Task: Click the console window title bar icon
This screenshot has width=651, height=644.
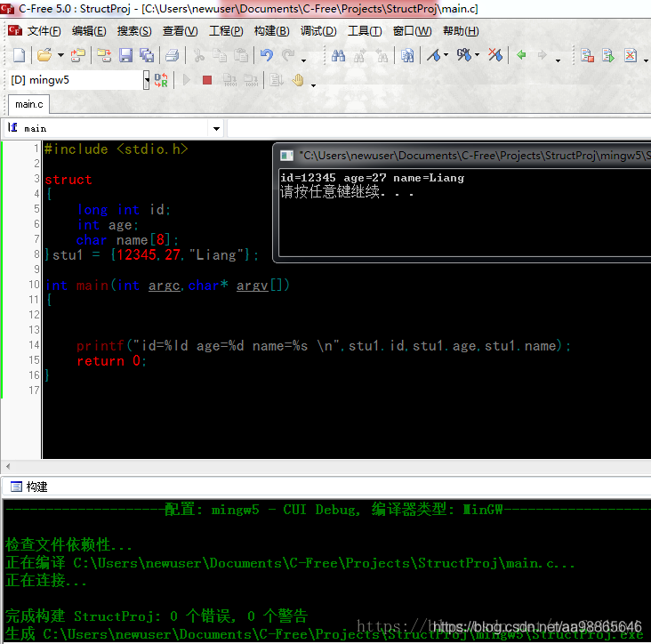Action: [286, 156]
